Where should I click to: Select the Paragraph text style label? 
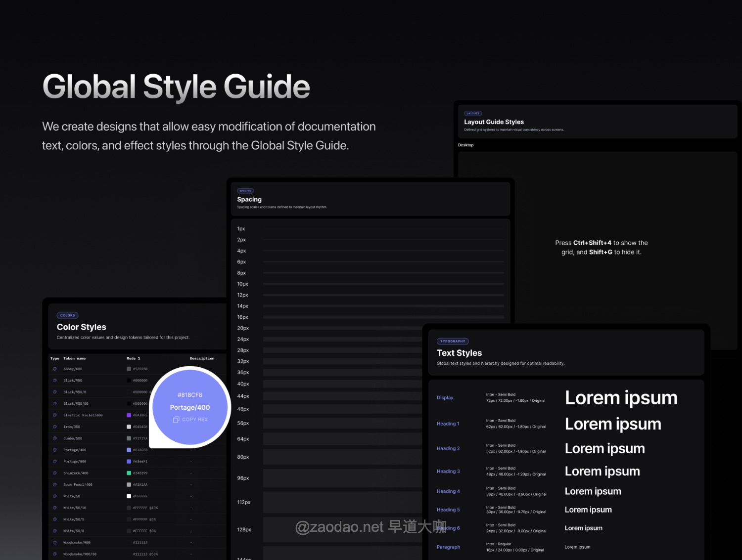click(x=449, y=547)
